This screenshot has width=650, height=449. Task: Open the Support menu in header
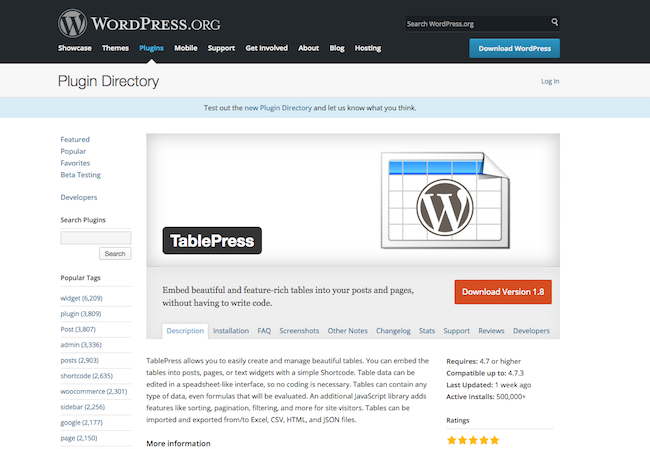(221, 48)
